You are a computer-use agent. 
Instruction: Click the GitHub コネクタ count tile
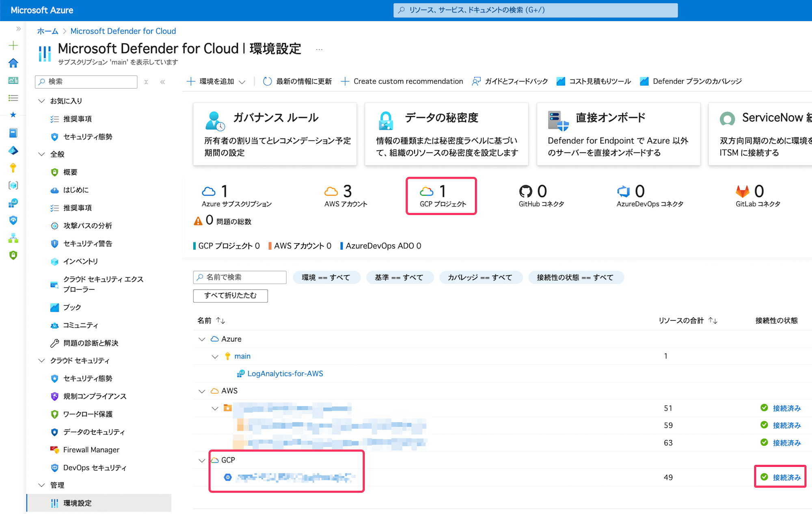[x=541, y=196]
